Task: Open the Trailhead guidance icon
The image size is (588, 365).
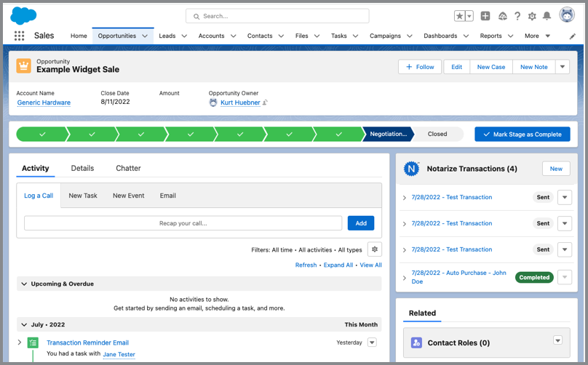Action: point(503,16)
